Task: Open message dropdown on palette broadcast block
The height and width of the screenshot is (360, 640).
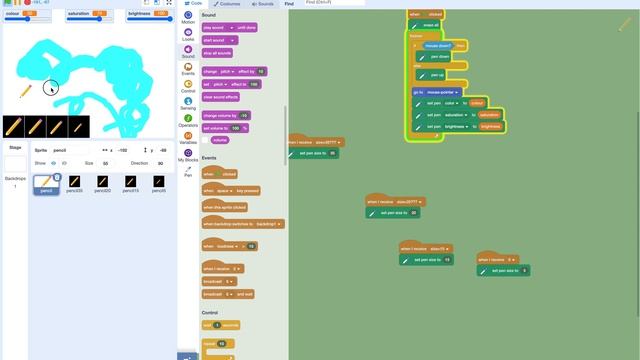Action: 229,282
